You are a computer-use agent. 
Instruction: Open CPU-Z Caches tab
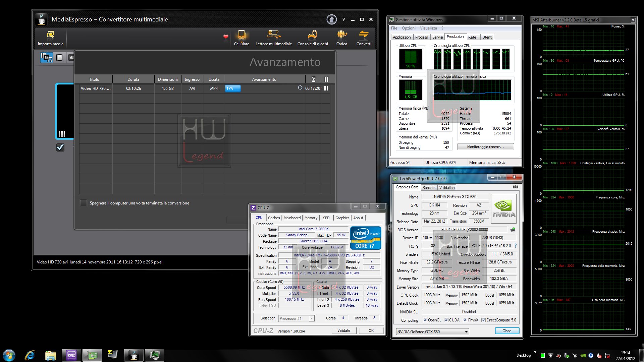(274, 218)
